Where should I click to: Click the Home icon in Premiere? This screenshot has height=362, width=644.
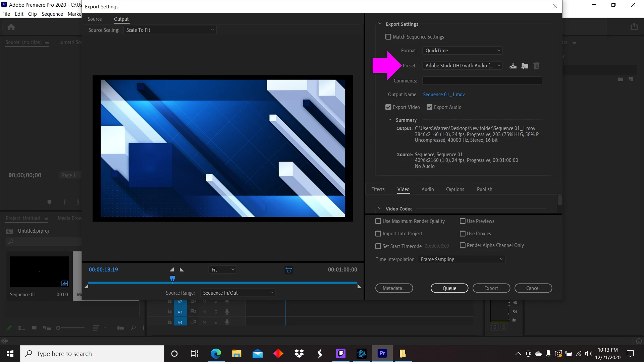[11, 27]
